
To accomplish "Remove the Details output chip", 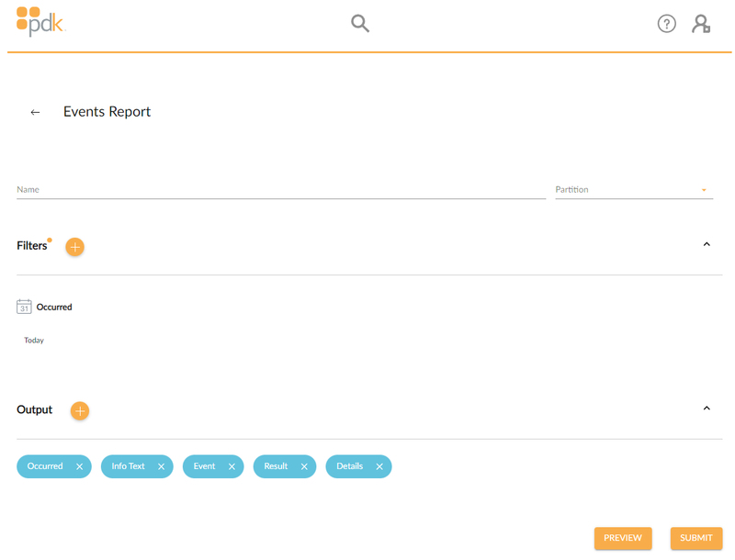I will point(379,466).
